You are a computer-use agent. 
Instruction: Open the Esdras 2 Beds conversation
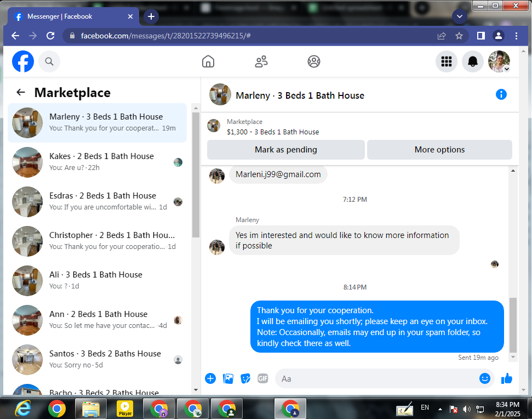98,202
